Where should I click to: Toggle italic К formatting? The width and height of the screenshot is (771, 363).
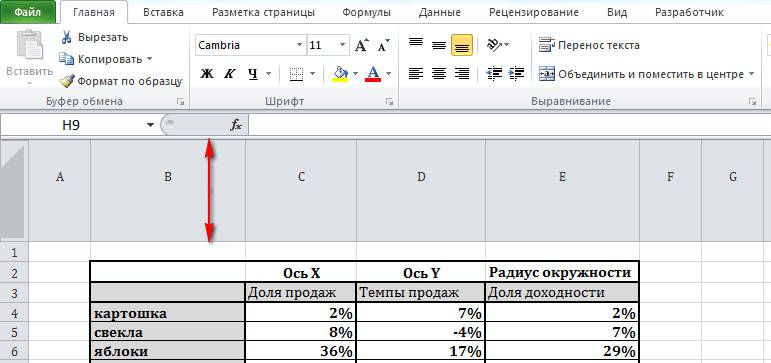point(230,74)
